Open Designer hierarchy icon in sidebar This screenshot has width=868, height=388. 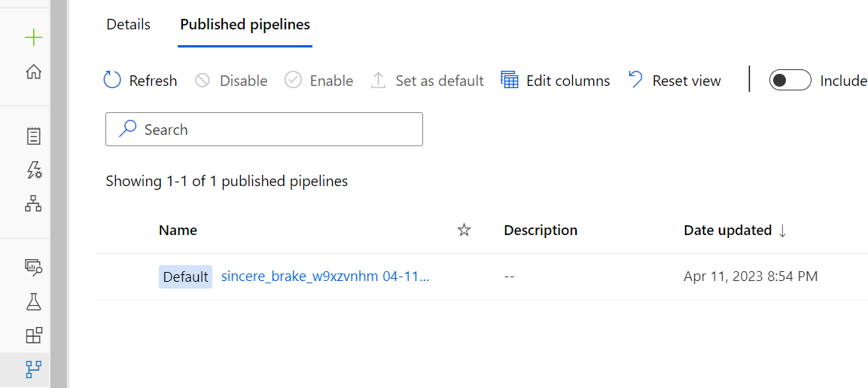tap(33, 203)
